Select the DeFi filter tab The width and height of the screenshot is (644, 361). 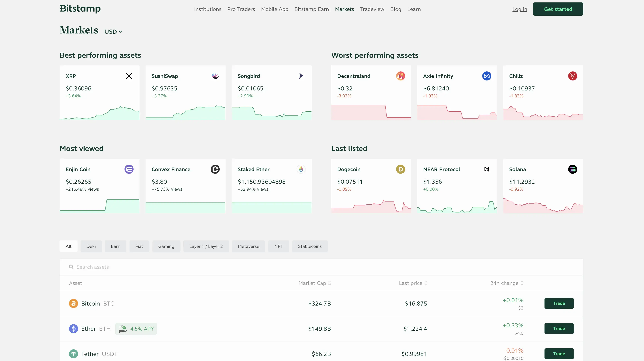[91, 246]
